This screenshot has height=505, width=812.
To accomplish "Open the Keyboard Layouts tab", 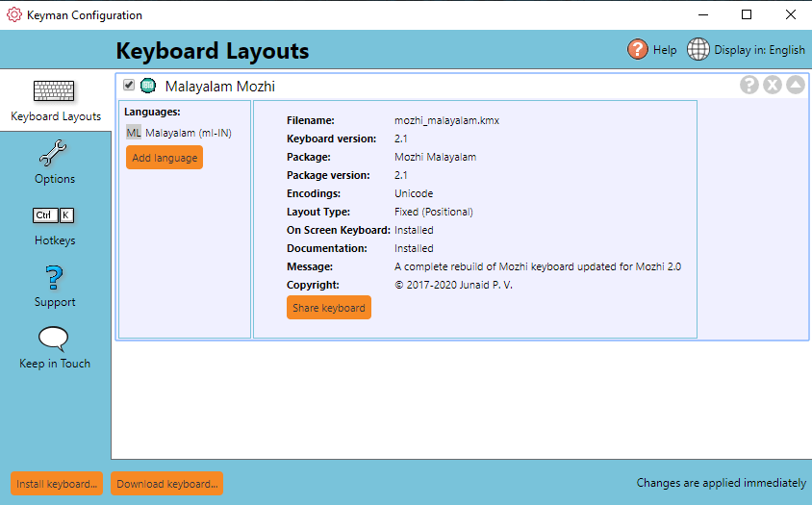I will click(56, 100).
